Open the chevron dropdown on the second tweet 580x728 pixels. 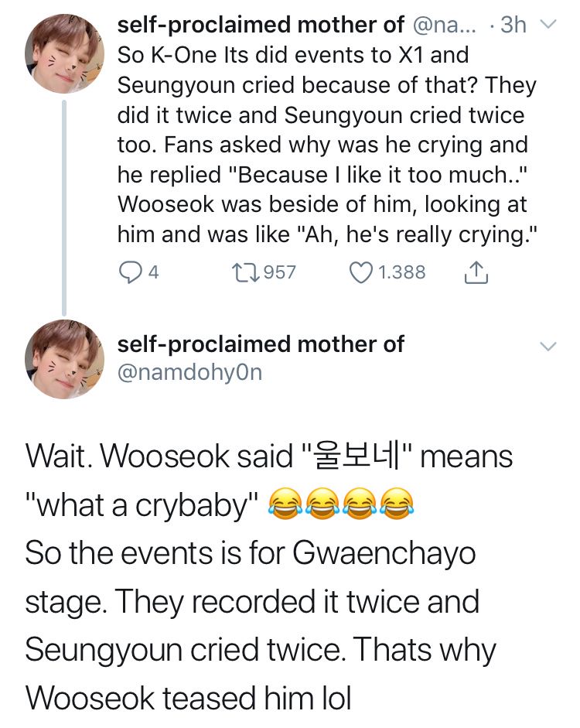(547, 347)
